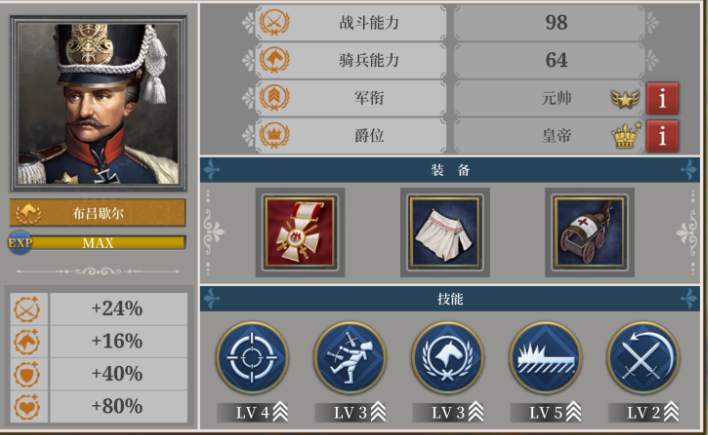This screenshot has width=708, height=435.
Task: Select the 骑兵能力 stat row
Action: (x=450, y=60)
